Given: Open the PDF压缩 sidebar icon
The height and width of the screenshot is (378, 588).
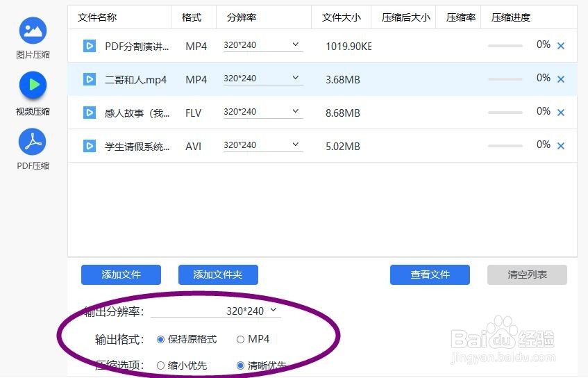Looking at the screenshot, I should point(33,142).
